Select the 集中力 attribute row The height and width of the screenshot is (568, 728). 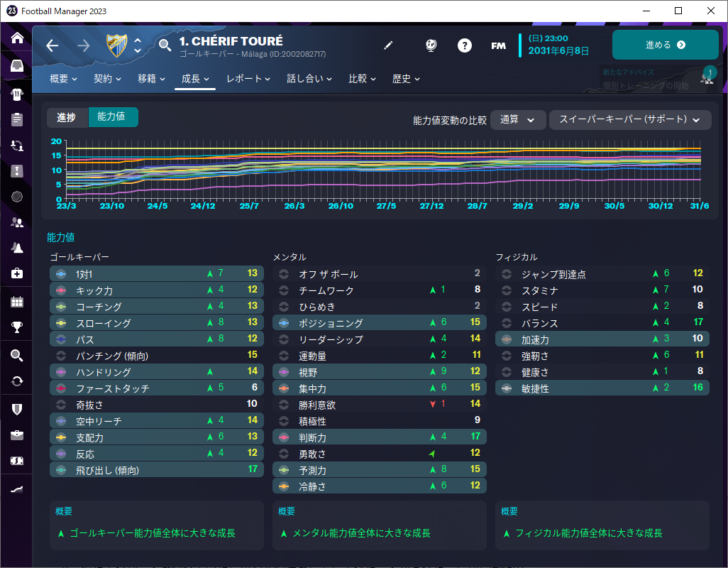(x=380, y=388)
